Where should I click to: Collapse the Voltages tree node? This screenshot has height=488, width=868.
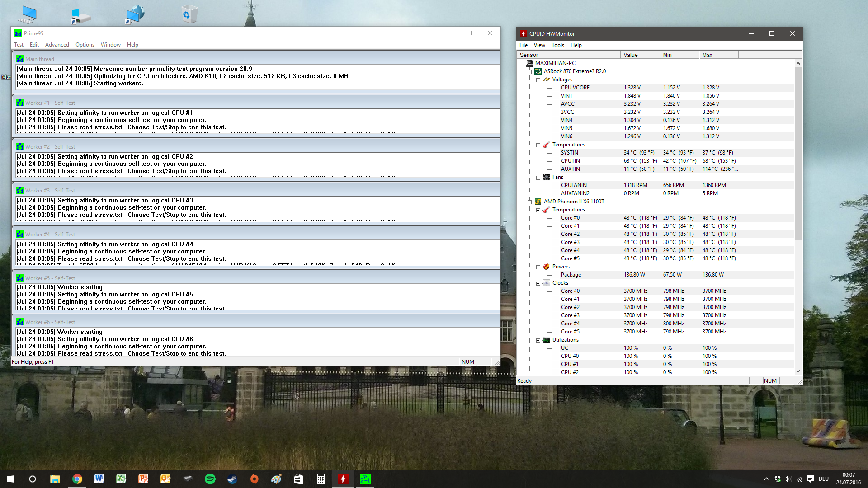tap(538, 80)
